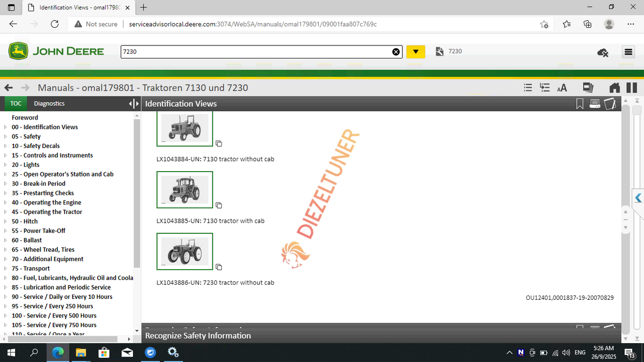Open the stacked documents icon
This screenshot has height=362, width=644.
pos(589,87)
